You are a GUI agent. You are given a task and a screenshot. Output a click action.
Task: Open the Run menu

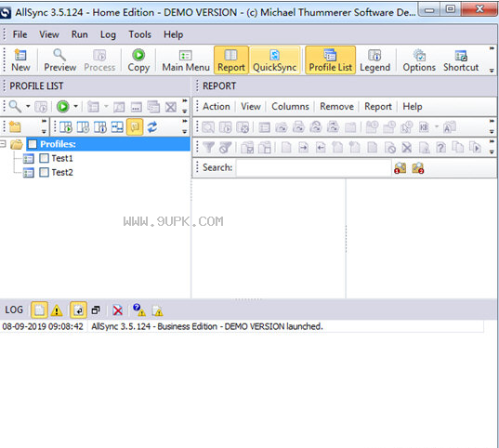pyautogui.click(x=79, y=34)
